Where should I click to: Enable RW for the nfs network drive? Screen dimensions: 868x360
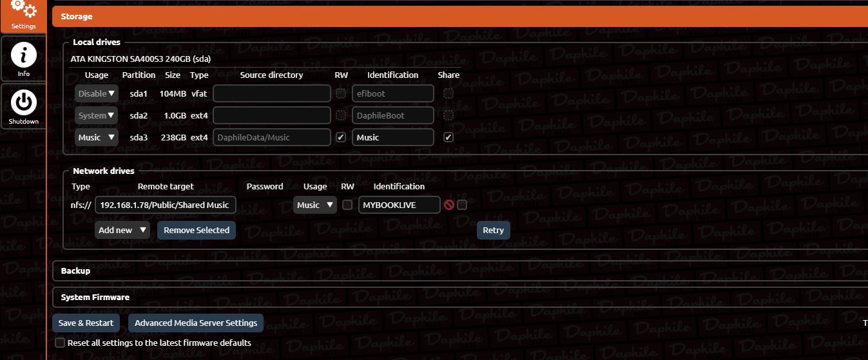pyautogui.click(x=347, y=205)
